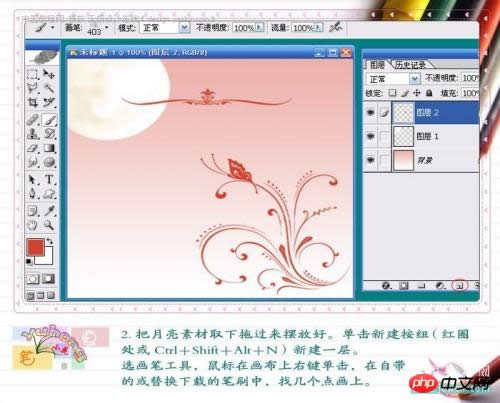500x403 pixels.
Task: Select the 图层 1 layer thumbnail
Action: [x=403, y=136]
